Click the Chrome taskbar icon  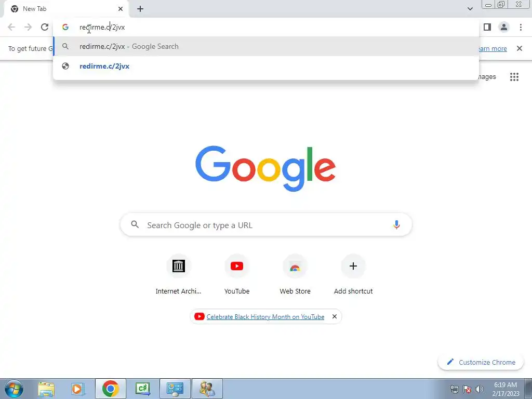tap(110, 389)
